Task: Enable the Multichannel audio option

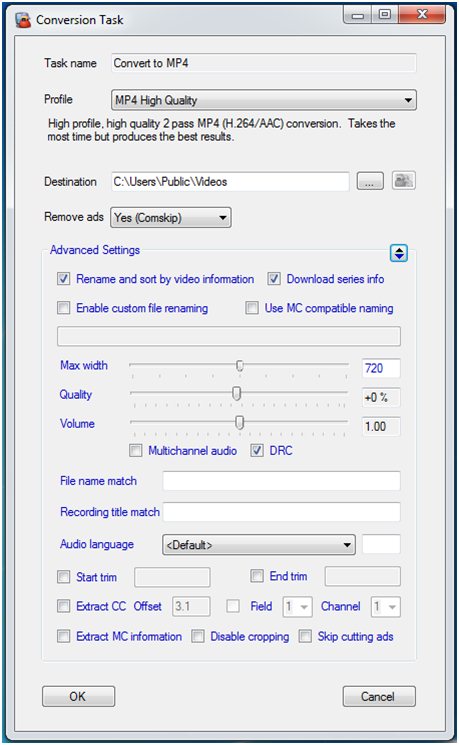Action: 135,450
